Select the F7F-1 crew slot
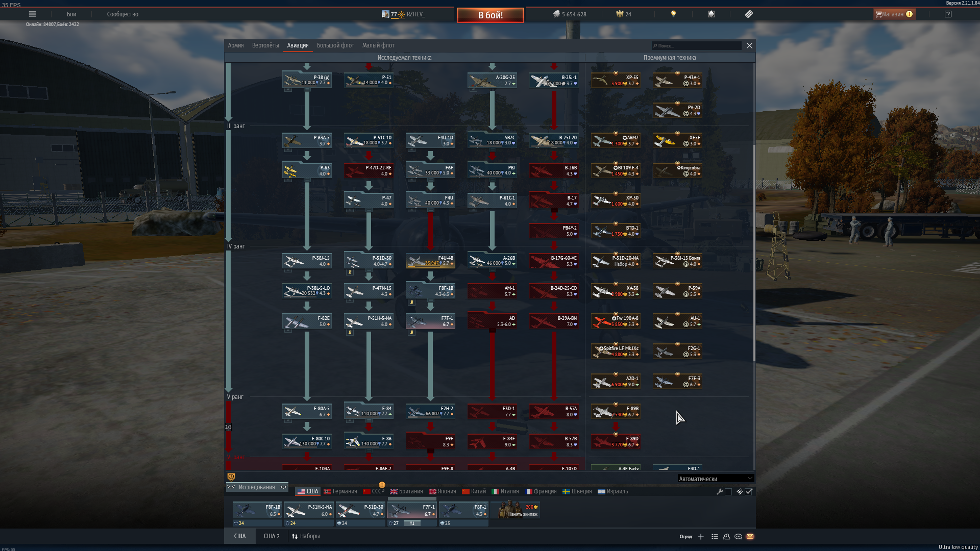This screenshot has height=551, width=980. (x=412, y=510)
